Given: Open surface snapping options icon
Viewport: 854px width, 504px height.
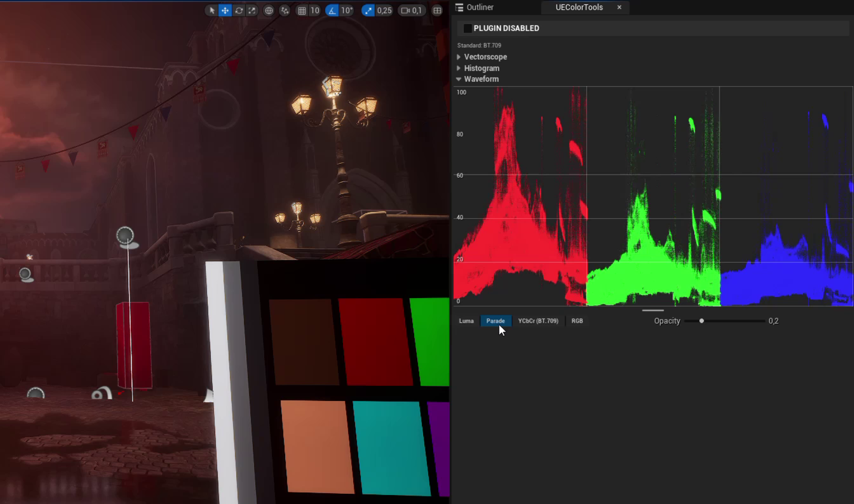Looking at the screenshot, I should click(x=285, y=10).
